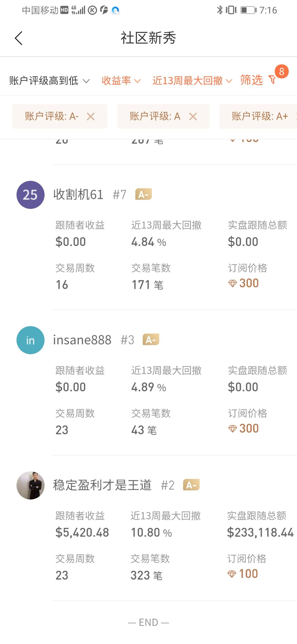Remove the 账户评级: A- filter chip
This screenshot has width=297, height=644.
click(91, 117)
